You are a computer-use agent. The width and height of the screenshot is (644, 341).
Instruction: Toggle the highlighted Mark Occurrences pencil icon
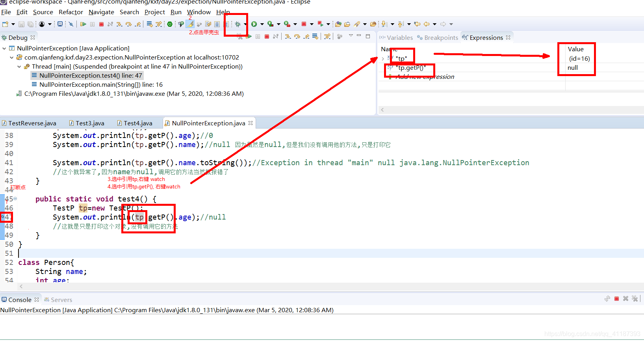point(191,24)
